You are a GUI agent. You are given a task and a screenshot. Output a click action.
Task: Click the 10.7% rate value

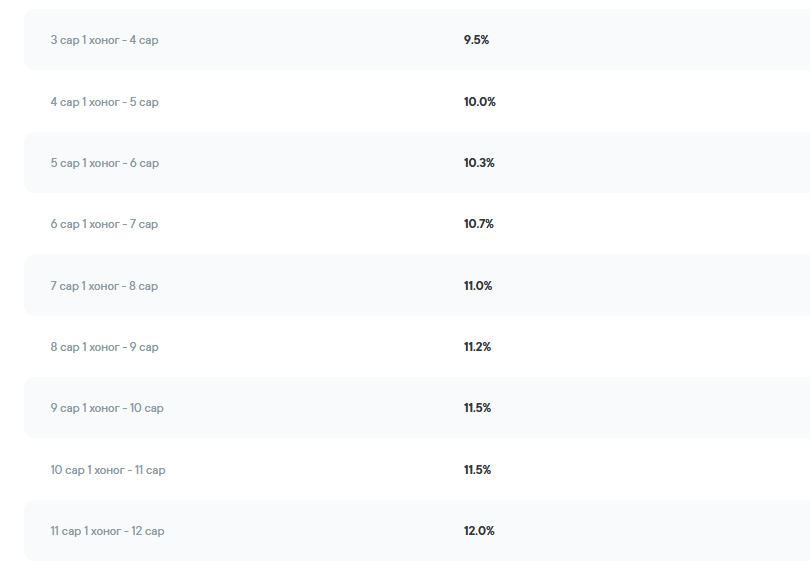(x=478, y=224)
